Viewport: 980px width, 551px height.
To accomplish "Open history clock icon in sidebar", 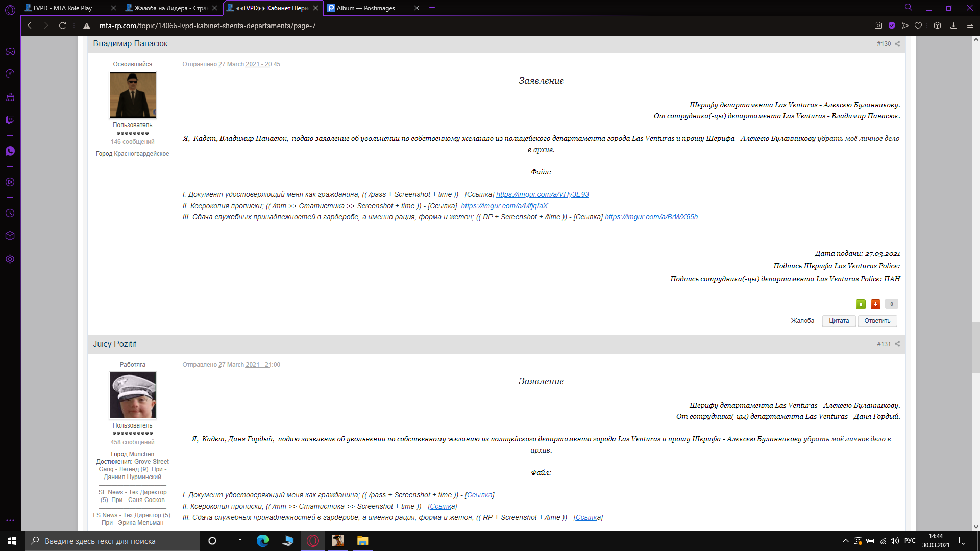I will pos(10,213).
